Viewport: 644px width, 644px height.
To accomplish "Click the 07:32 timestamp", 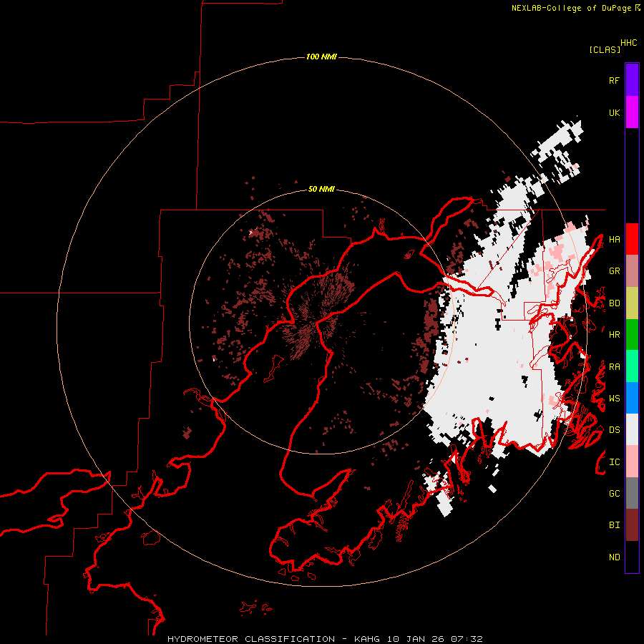I will (x=467, y=639).
